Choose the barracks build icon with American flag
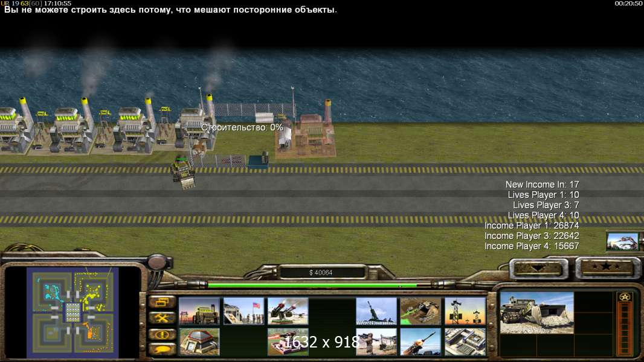This screenshot has height=362, width=644. coord(243,311)
